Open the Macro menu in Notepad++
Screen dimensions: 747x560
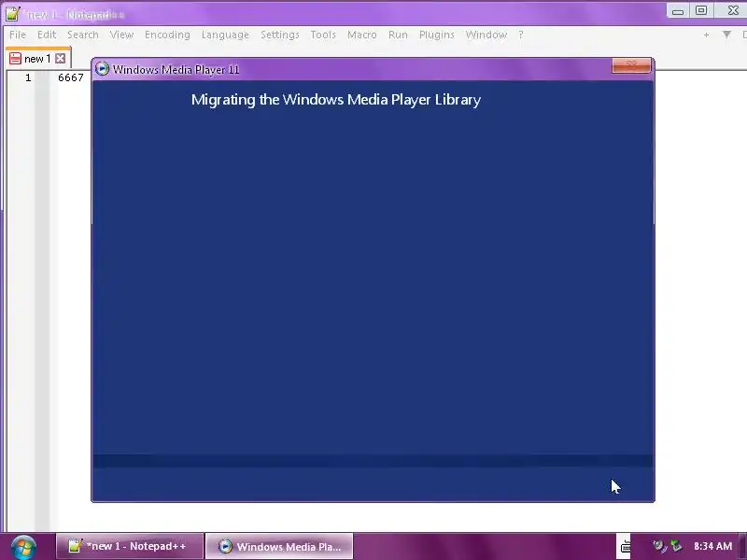click(x=362, y=35)
